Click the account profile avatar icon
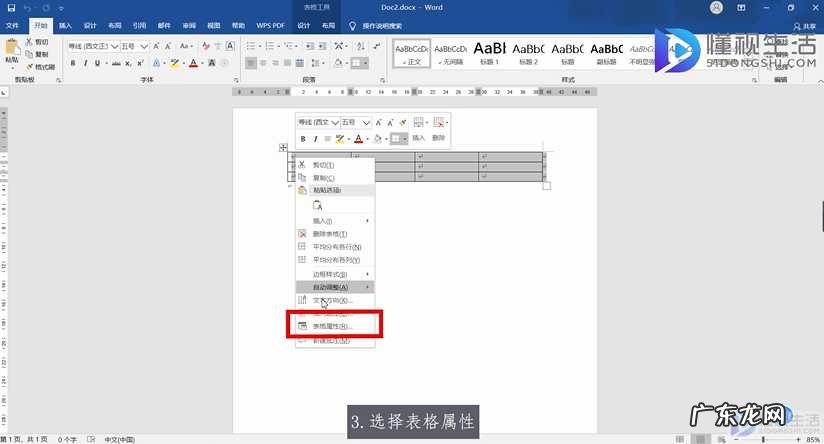 [716, 7]
